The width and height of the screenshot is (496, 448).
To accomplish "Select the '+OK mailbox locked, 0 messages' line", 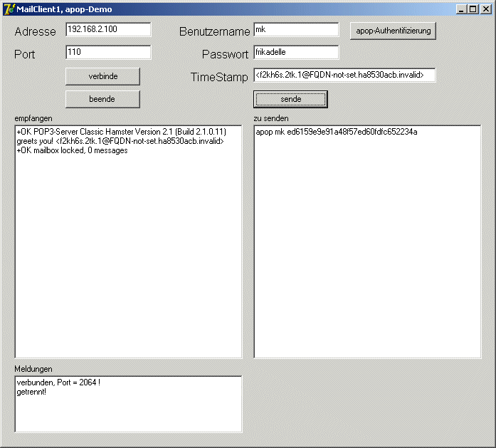I will 72,150.
